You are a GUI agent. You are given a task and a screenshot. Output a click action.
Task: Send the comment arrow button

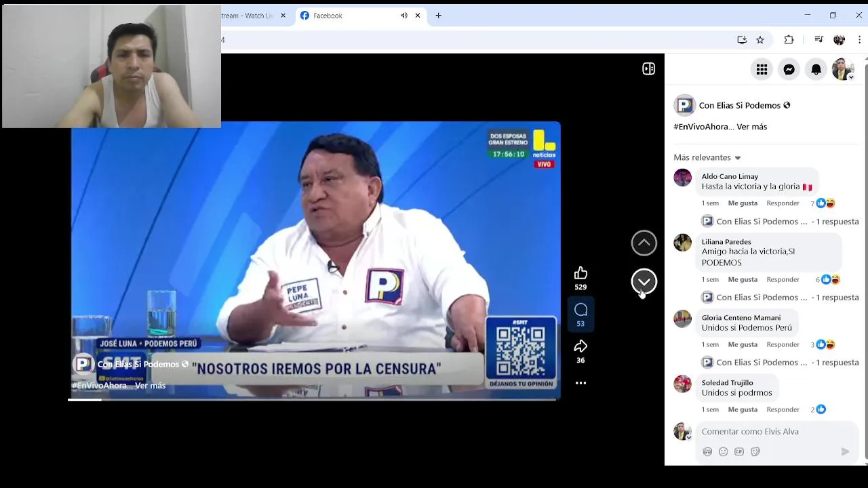pos(845,451)
